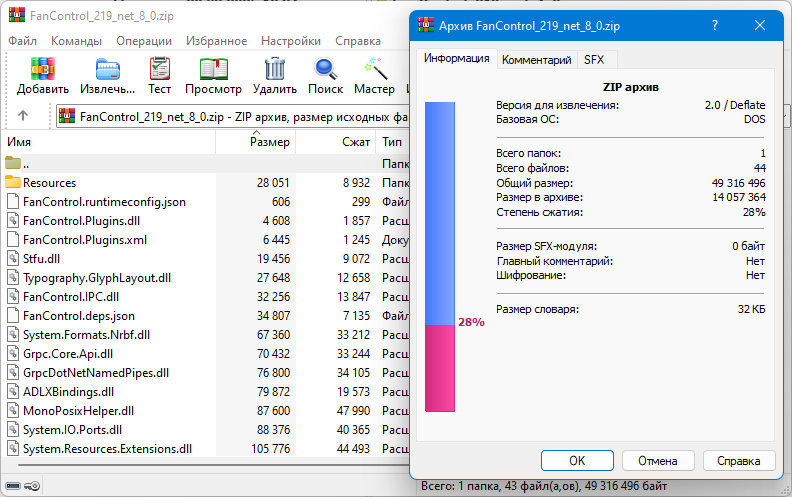Switch to the Комментарий tab
The height and width of the screenshot is (497, 792).
pyautogui.click(x=536, y=60)
